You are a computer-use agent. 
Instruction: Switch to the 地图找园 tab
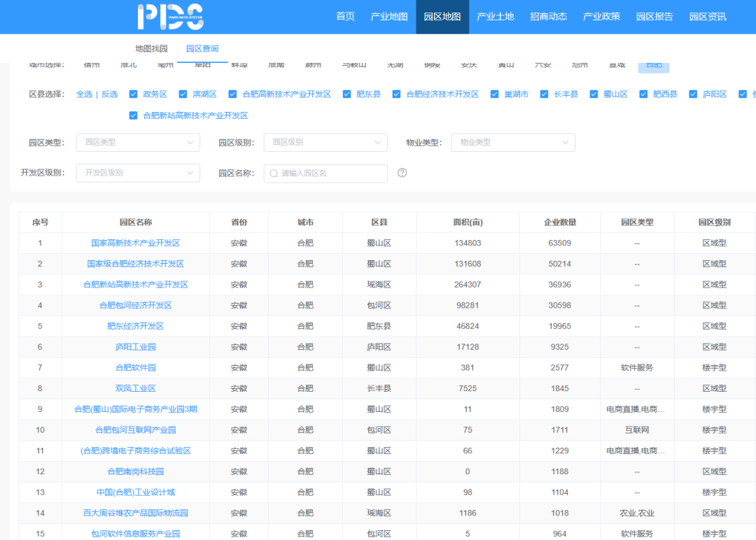click(x=151, y=49)
